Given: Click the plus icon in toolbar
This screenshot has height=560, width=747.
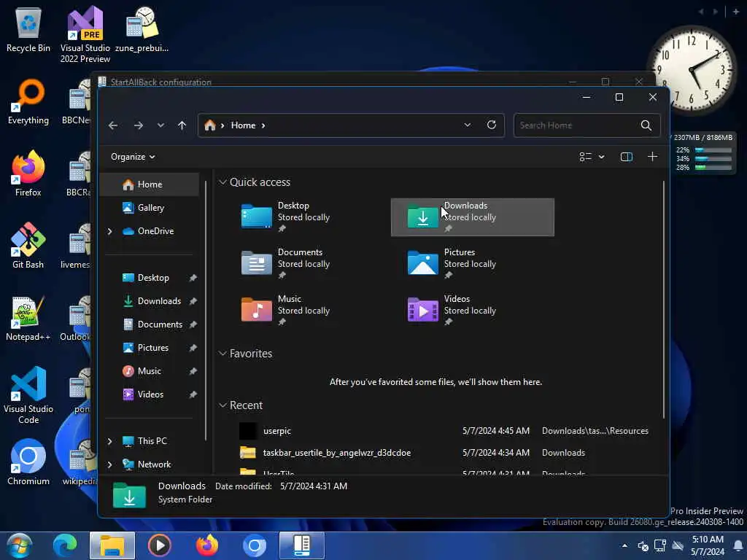Looking at the screenshot, I should pyautogui.click(x=652, y=157).
